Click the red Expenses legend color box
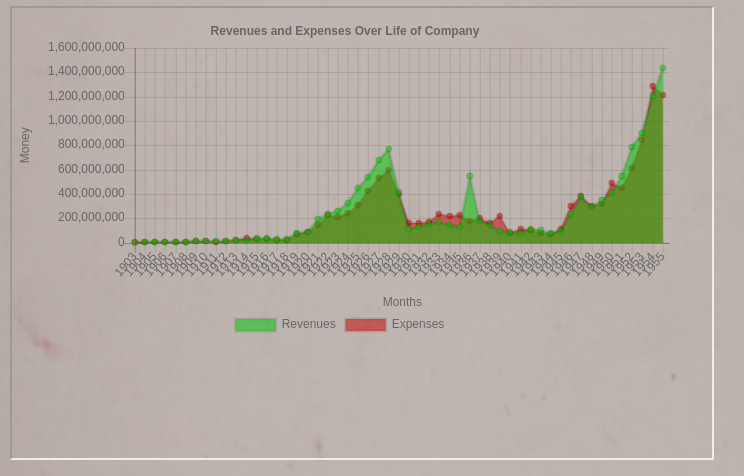Image resolution: width=744 pixels, height=476 pixels. (x=365, y=325)
